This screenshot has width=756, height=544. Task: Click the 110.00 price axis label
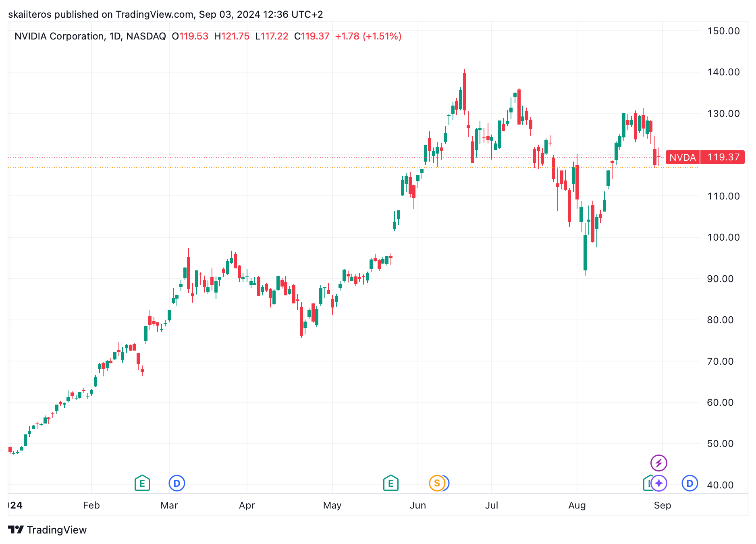[x=723, y=196]
